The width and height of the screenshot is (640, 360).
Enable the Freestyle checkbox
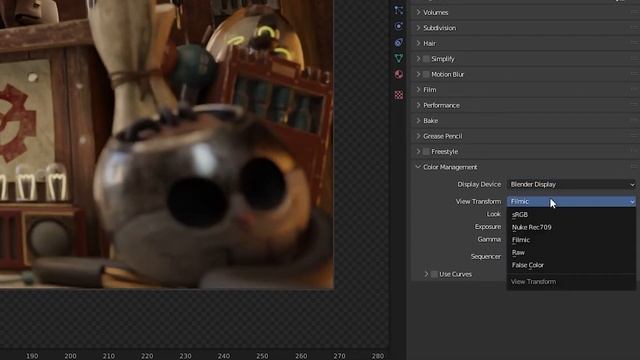coord(426,151)
